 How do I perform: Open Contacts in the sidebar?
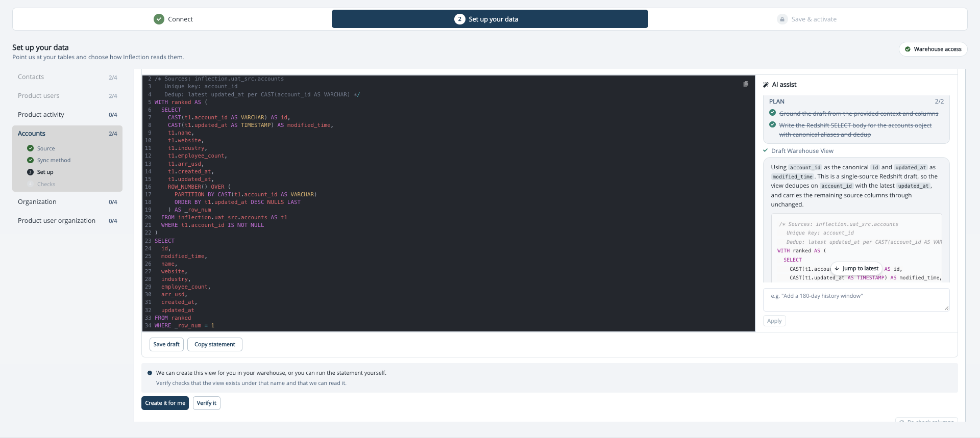coord(67,77)
